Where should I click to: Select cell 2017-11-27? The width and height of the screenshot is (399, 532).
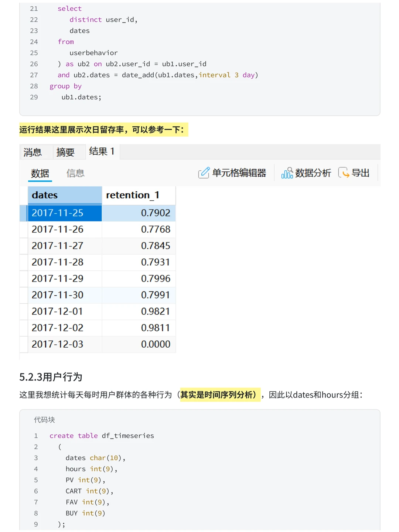(65, 246)
